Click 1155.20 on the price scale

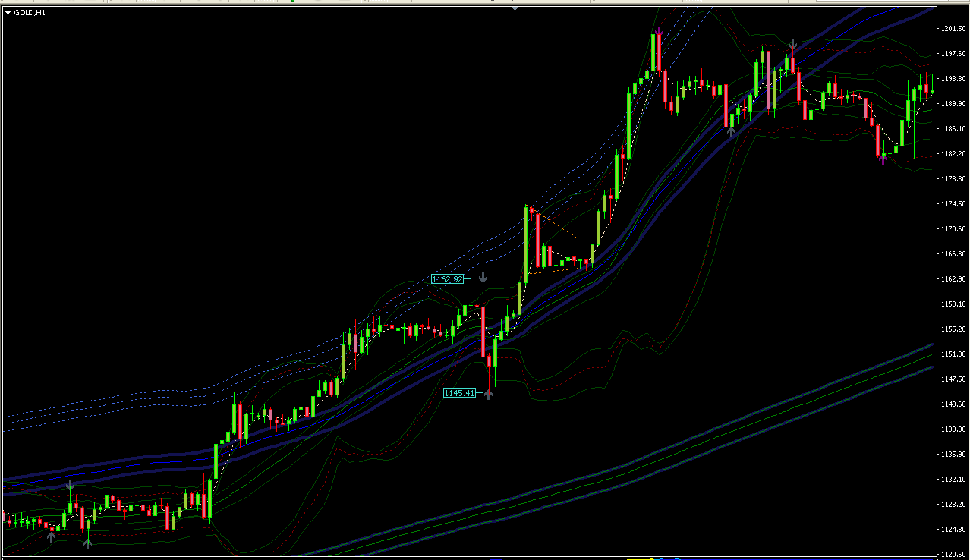[953, 329]
